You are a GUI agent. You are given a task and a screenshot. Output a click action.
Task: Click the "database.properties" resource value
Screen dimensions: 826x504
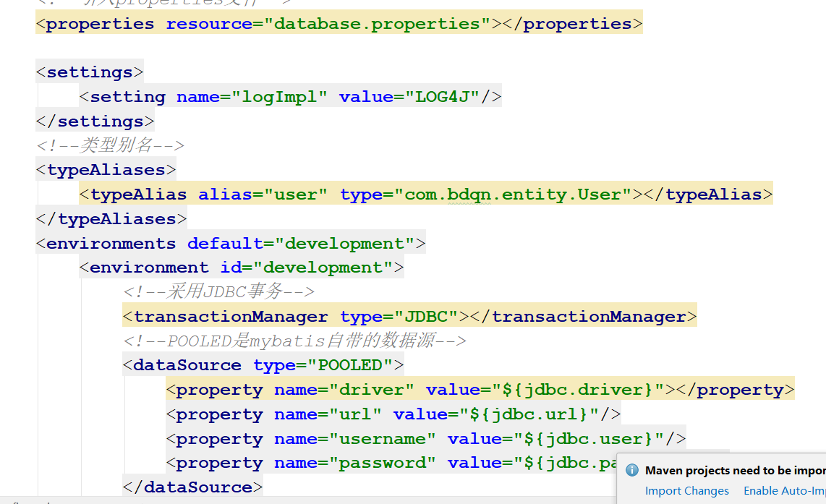(377, 24)
